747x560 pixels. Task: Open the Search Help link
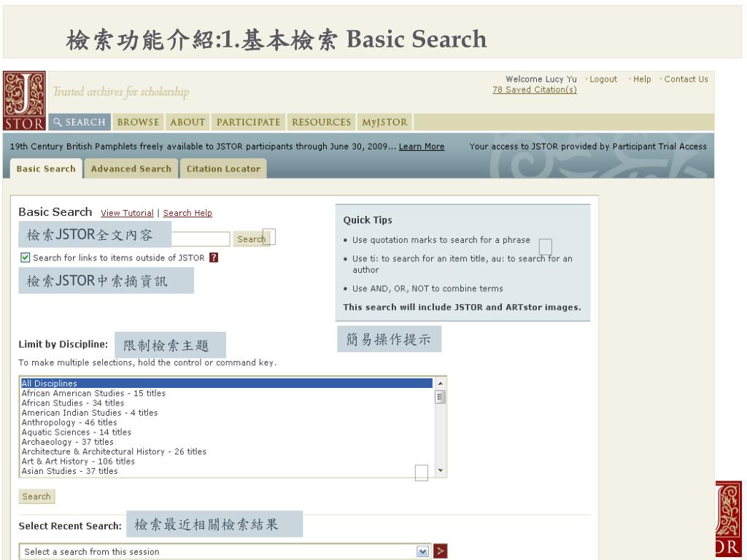tap(187, 213)
